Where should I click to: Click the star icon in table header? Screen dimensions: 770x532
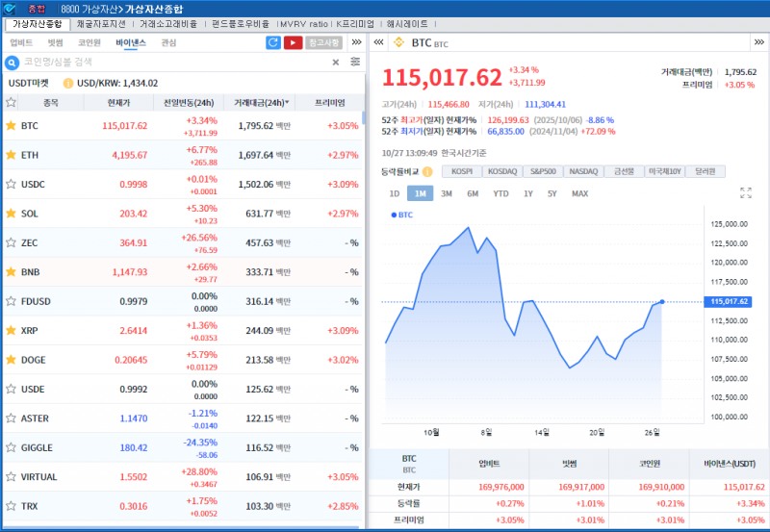point(11,103)
